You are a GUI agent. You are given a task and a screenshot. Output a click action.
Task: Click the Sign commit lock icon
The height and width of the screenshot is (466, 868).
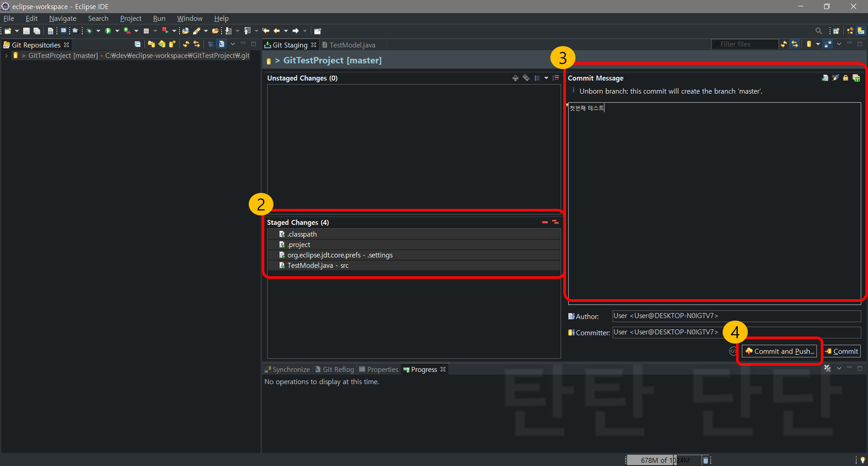click(x=845, y=78)
